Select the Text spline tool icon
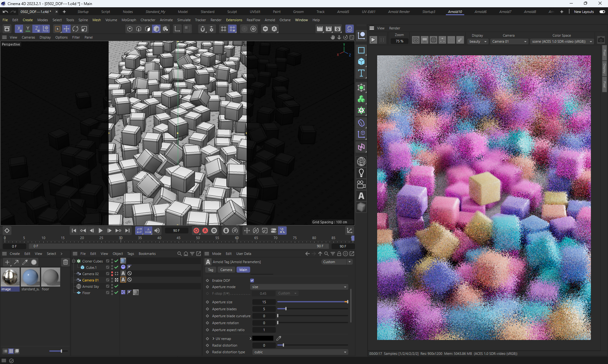The width and height of the screenshot is (608, 364). (361, 73)
